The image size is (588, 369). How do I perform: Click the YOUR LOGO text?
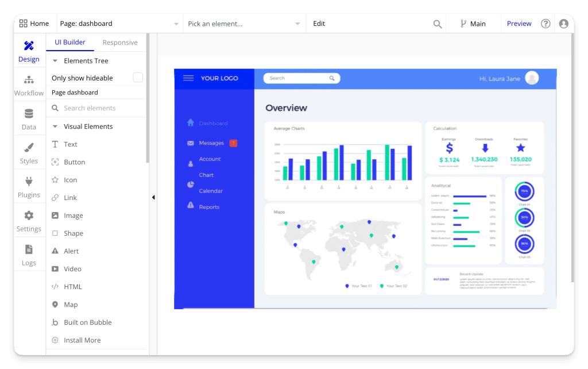(x=219, y=78)
